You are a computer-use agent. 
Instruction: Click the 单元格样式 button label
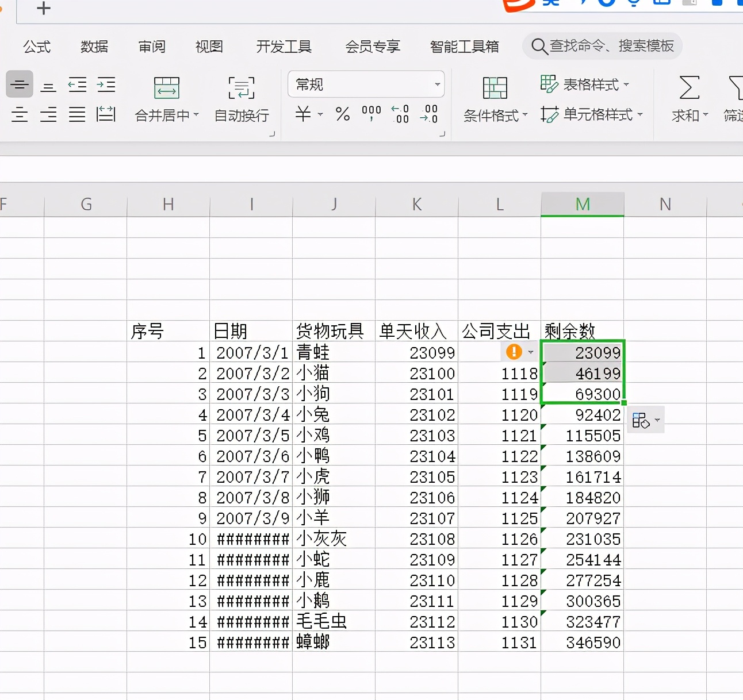coord(598,115)
